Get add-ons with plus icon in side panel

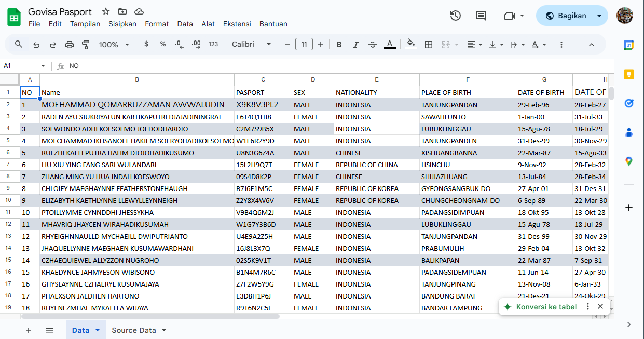[629, 208]
